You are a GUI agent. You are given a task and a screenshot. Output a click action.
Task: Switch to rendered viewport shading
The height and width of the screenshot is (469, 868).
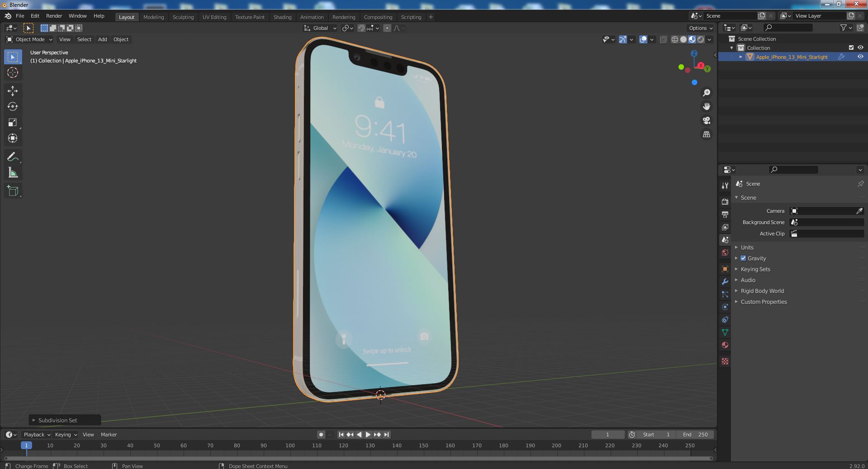701,39
